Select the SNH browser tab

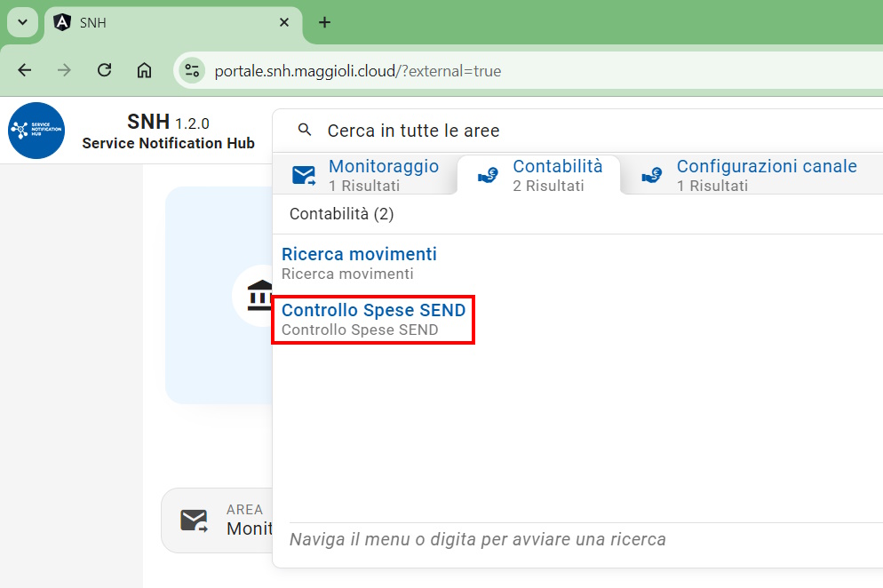click(173, 23)
